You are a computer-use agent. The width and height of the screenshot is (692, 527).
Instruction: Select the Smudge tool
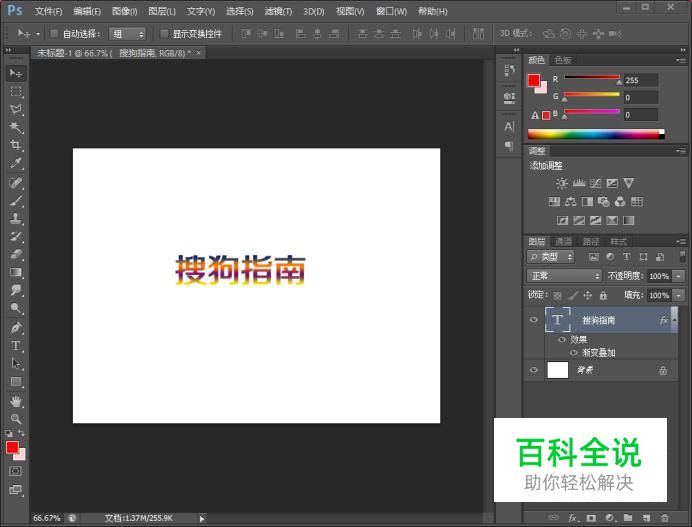16,290
